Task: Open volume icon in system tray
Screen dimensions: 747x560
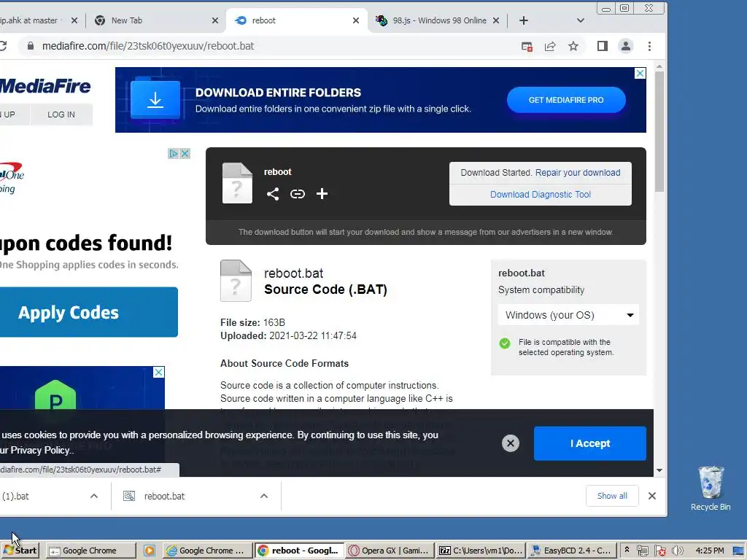Action: click(676, 551)
